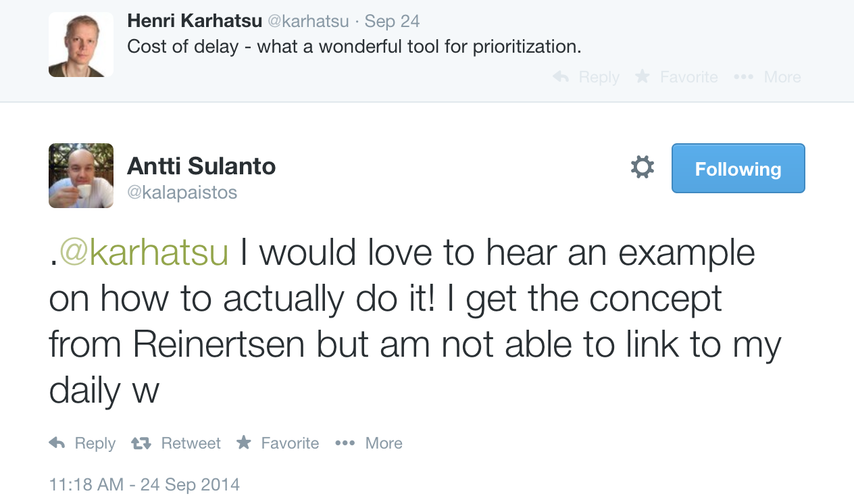
Task: Toggle the blue Following button
Action: (738, 168)
